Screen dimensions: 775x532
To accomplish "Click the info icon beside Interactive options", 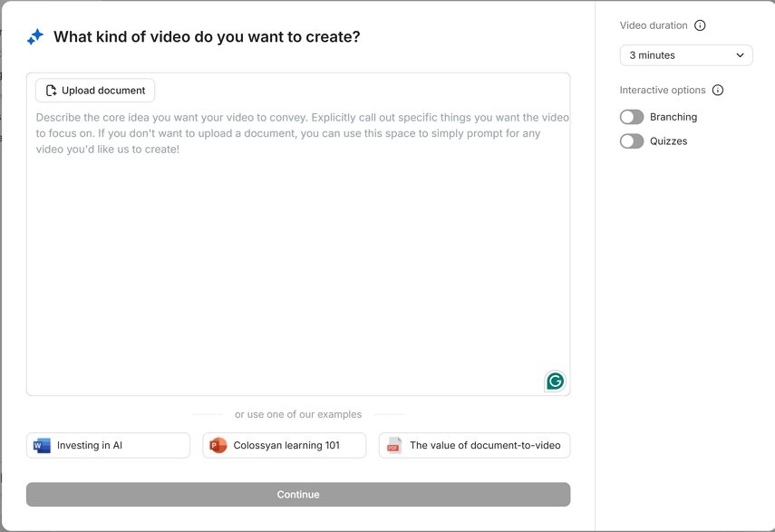I will click(718, 90).
